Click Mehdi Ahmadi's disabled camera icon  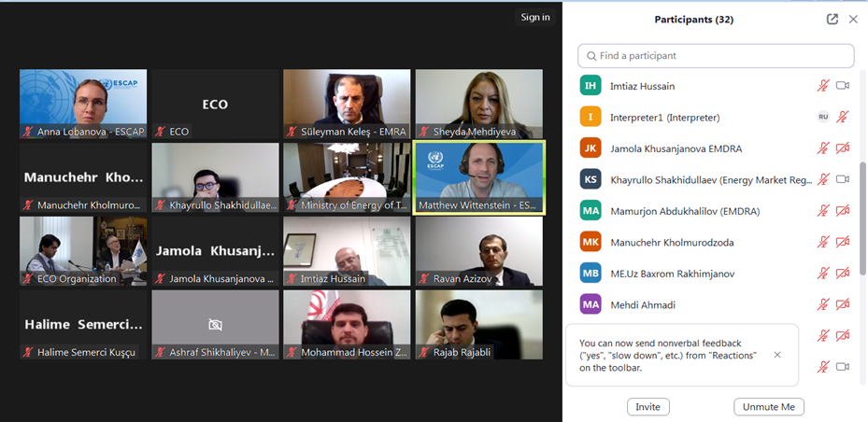click(x=843, y=304)
